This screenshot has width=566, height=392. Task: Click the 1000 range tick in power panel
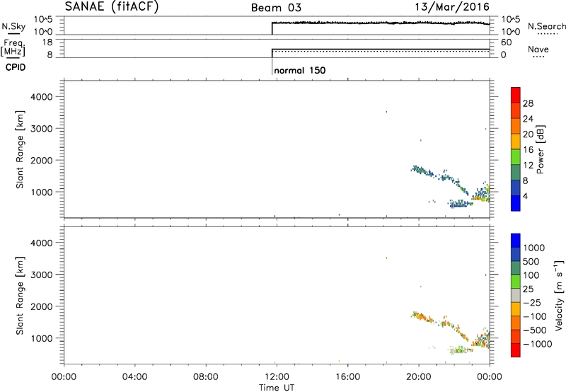(42, 192)
